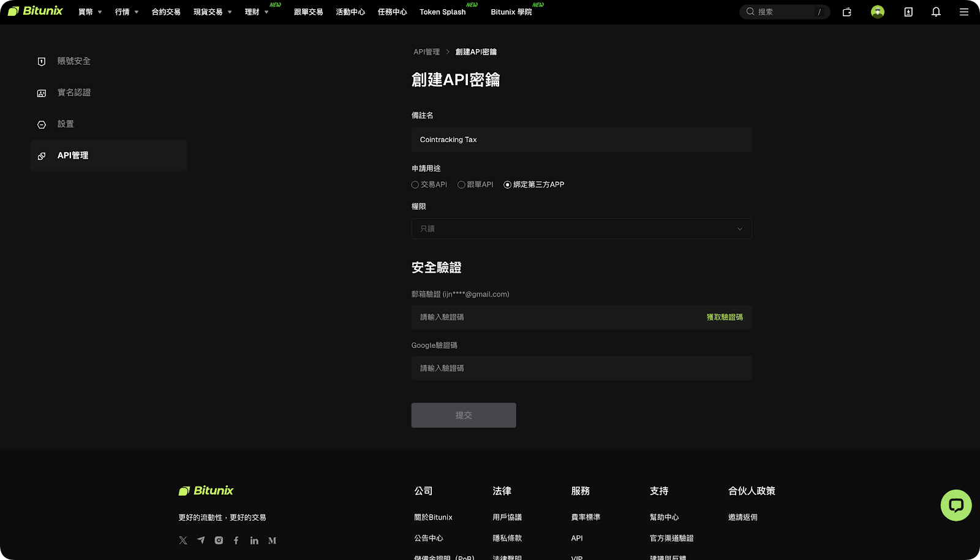This screenshot has width=980, height=560.
Task: Open Bitunix Instagram footer icon
Action: tap(219, 540)
